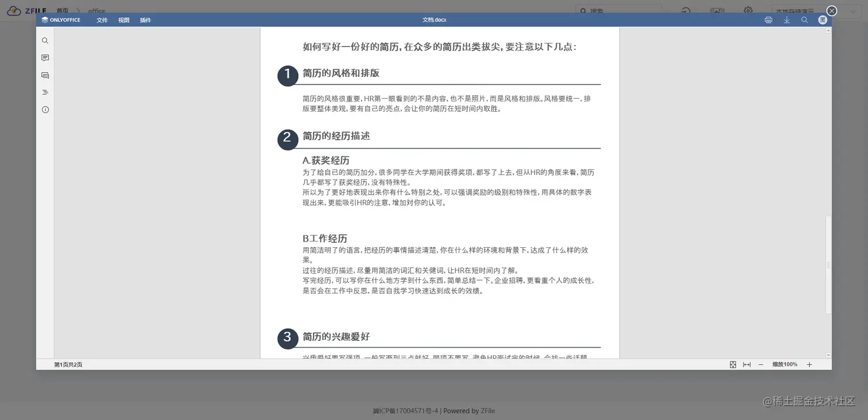The width and height of the screenshot is (868, 420).
Task: Click the numbered circle 1 badge
Action: point(288,76)
